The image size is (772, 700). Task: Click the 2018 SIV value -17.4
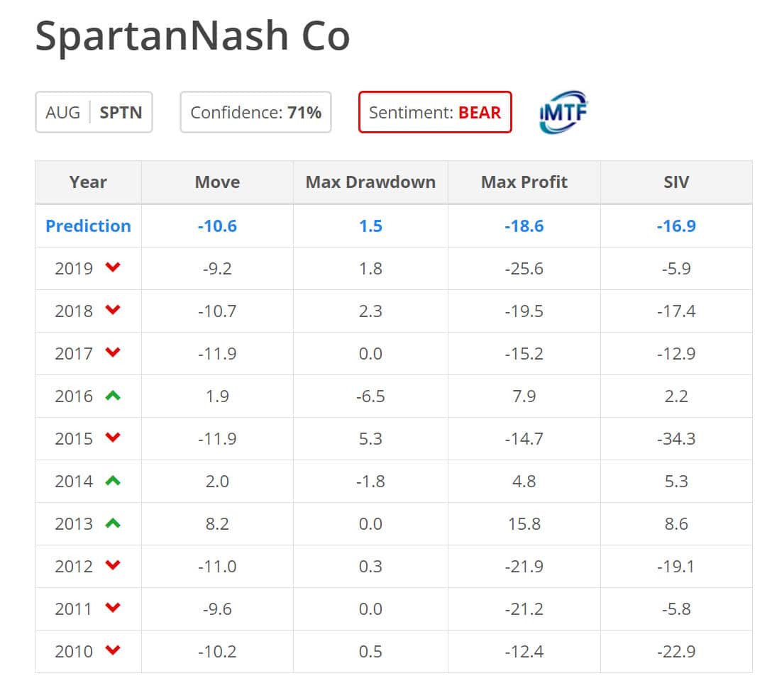(676, 311)
